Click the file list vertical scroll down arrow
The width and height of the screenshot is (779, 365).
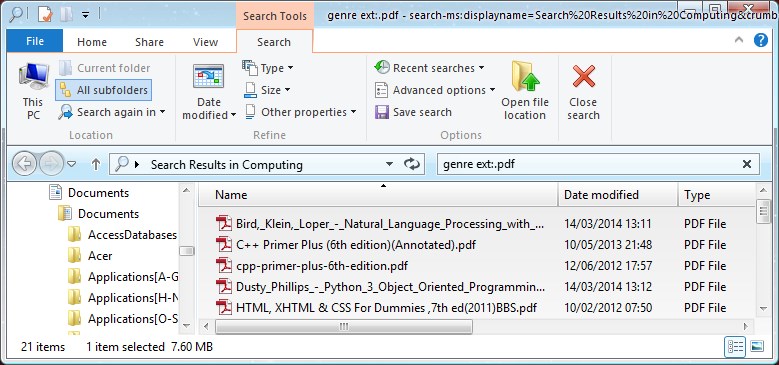pos(764,309)
